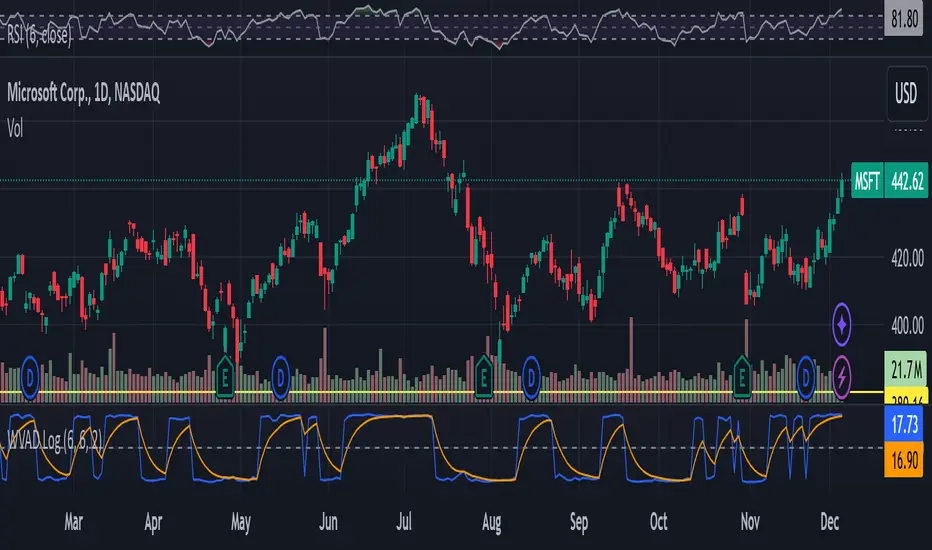The image size is (932, 550).
Task: Open the USD currency selector
Action: coord(906,93)
